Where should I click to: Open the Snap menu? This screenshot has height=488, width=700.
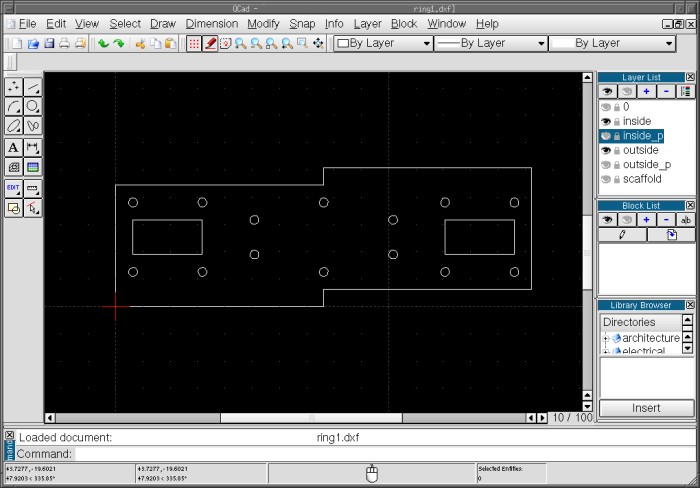[x=302, y=24]
